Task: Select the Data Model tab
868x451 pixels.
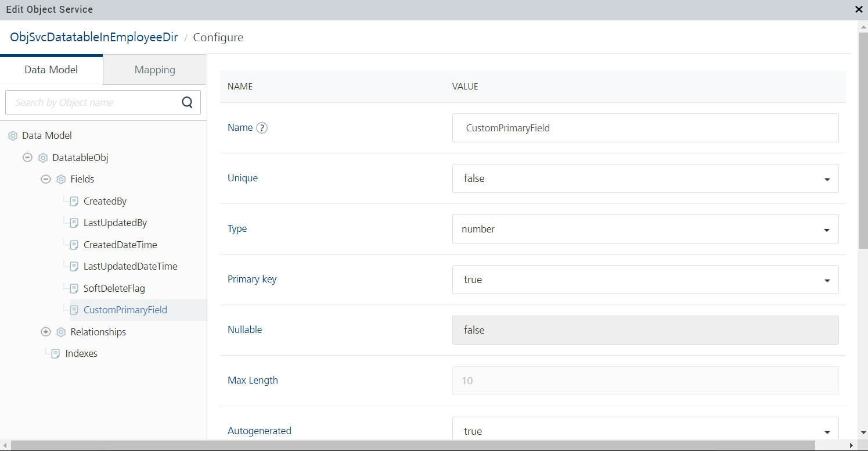Action: pyautogui.click(x=51, y=70)
